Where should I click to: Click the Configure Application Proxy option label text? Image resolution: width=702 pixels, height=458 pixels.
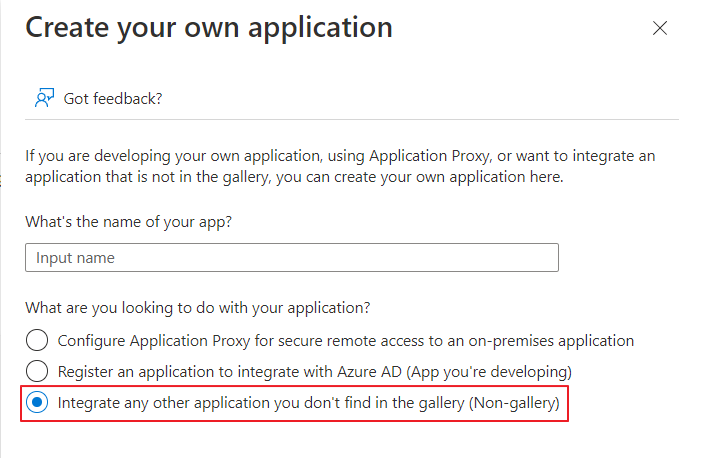[346, 341]
